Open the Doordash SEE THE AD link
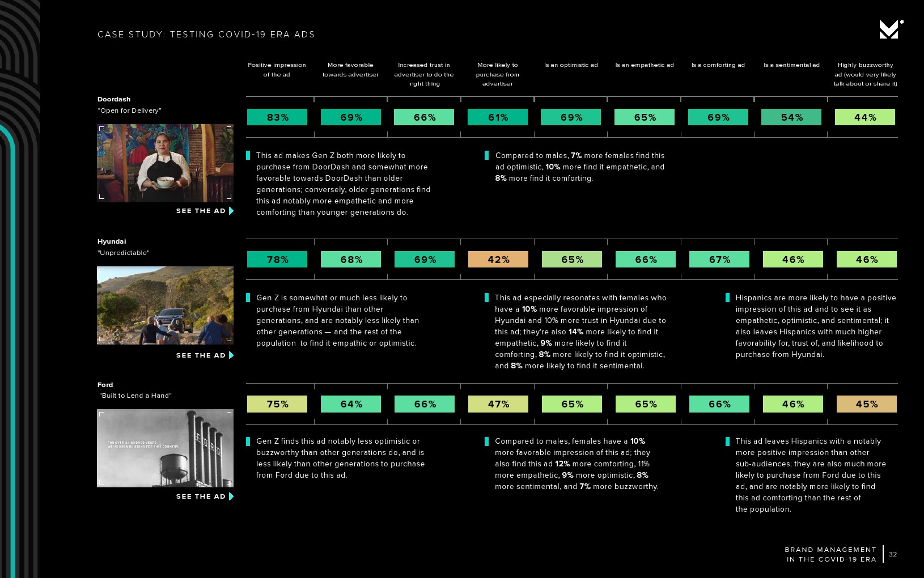Image resolution: width=924 pixels, height=578 pixels. pyautogui.click(x=201, y=211)
